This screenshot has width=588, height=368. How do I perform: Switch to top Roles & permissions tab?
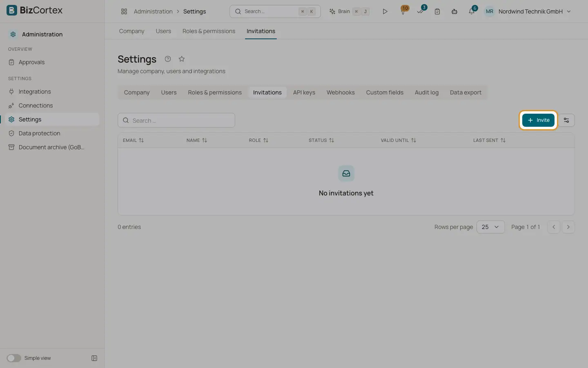(x=209, y=31)
